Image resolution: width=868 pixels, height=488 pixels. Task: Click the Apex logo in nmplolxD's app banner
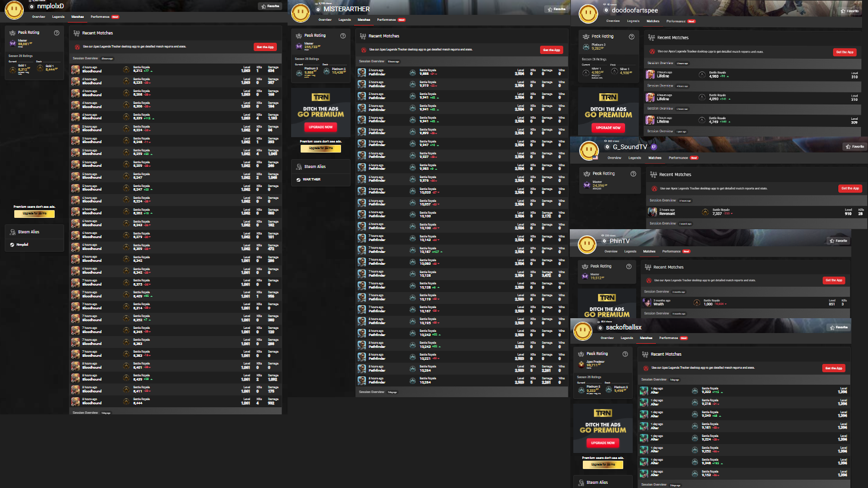point(77,47)
